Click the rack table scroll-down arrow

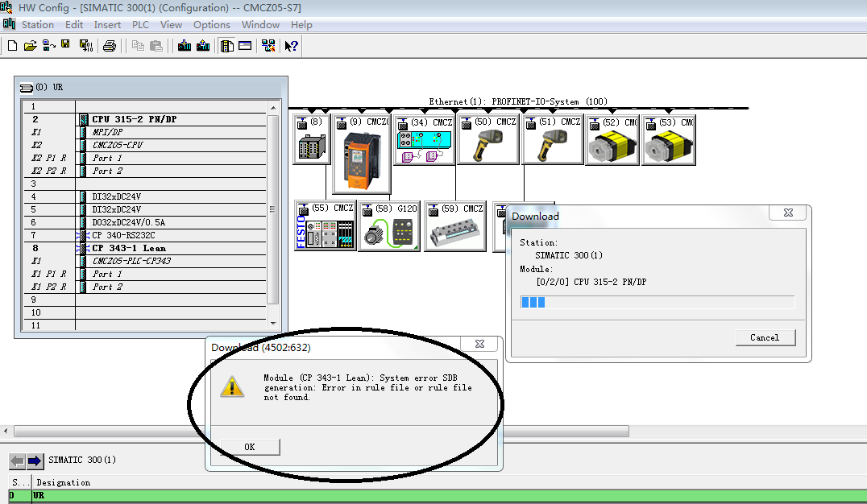coord(273,324)
